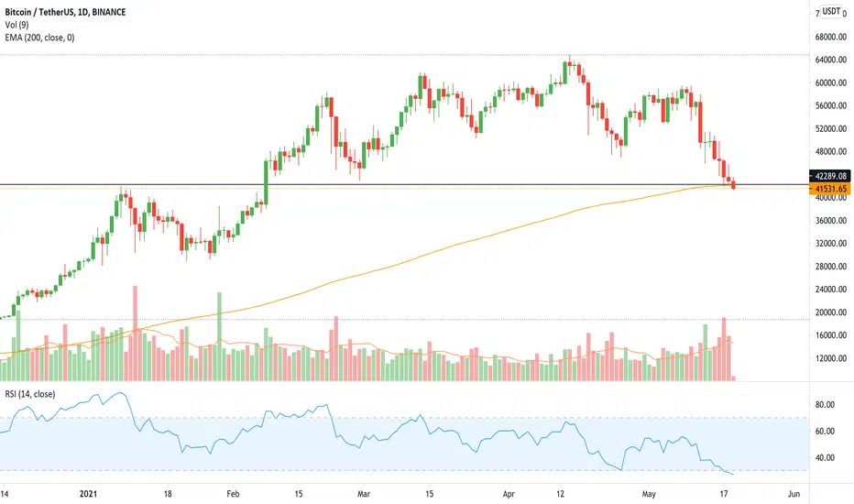Click 40.00 on the RSI axis

[825, 457]
